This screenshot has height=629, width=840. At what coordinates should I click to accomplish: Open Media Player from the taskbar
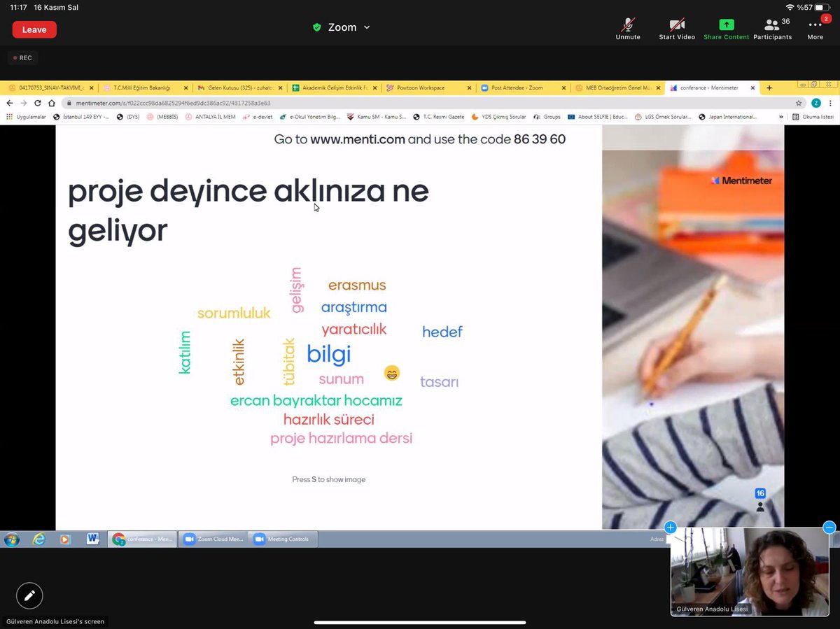(65, 539)
